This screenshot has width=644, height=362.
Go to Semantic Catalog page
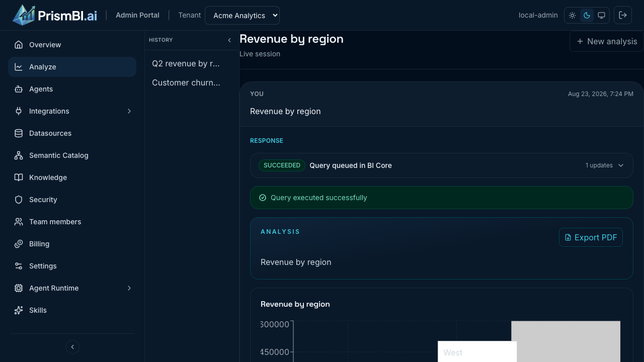pos(72,155)
